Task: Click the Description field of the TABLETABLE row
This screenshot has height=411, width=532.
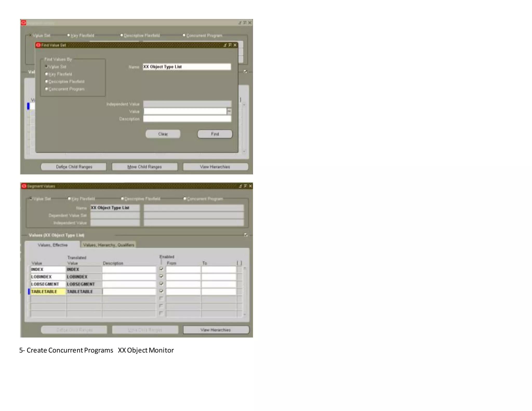Action: [x=129, y=291]
